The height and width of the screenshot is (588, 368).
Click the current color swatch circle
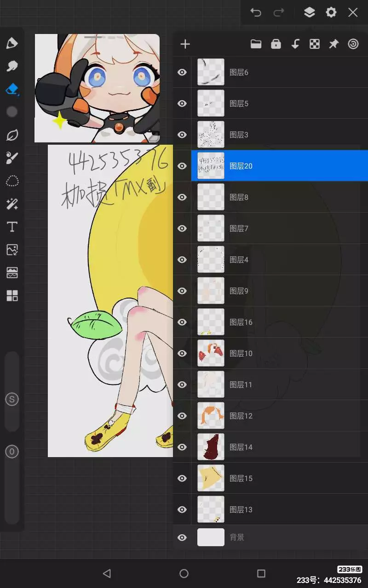(12, 112)
